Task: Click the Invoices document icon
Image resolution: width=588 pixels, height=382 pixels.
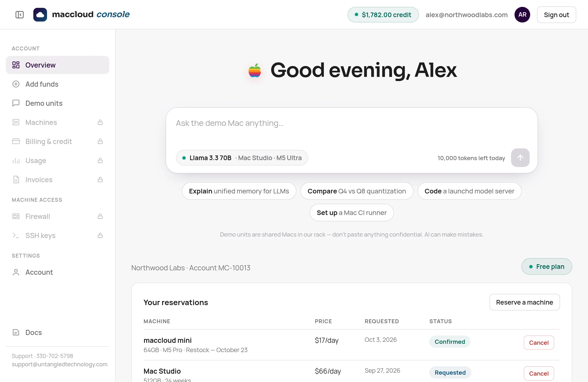Action: [x=16, y=179]
